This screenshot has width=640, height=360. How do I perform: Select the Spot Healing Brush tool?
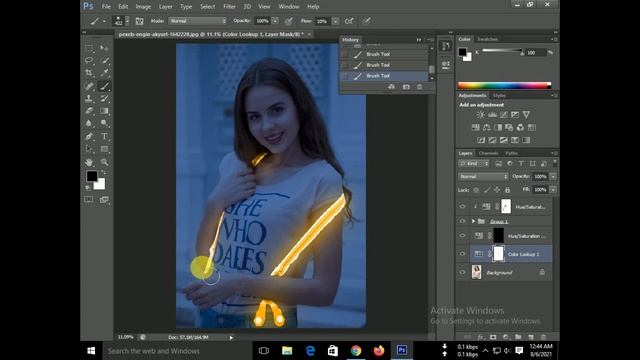(89, 86)
